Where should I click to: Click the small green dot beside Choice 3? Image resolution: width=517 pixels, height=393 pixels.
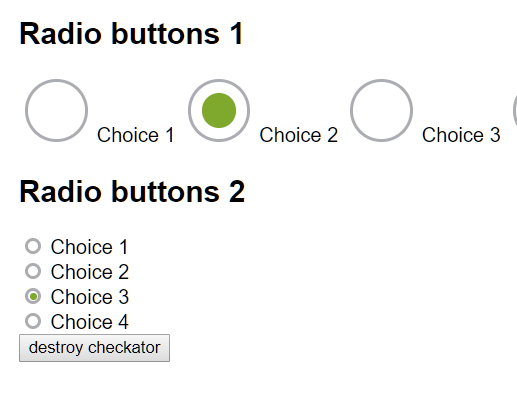(x=33, y=296)
